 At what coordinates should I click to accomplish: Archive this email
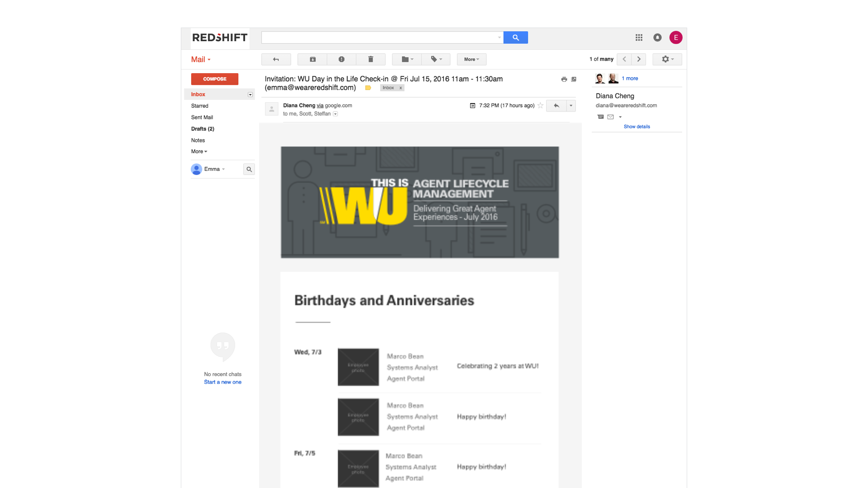click(x=312, y=59)
